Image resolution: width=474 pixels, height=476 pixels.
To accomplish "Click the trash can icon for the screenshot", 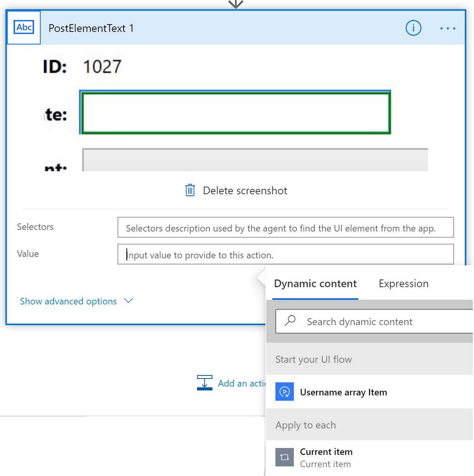I will [x=190, y=190].
